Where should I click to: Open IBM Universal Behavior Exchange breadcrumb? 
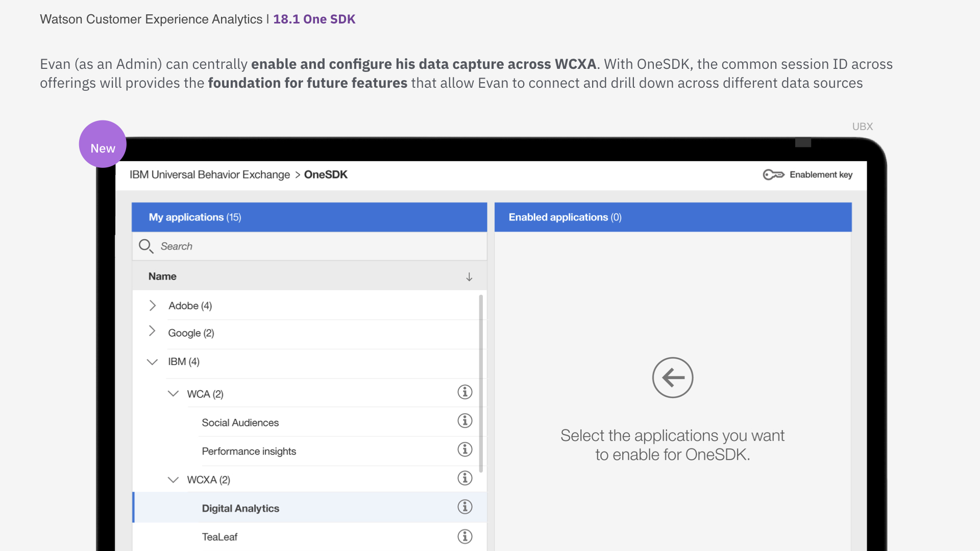coord(209,175)
